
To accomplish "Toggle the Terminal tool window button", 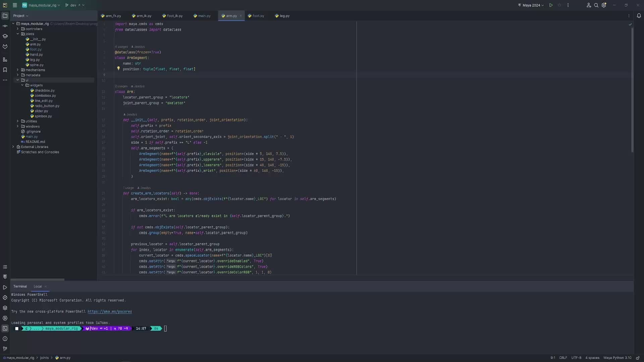I will (5, 328).
